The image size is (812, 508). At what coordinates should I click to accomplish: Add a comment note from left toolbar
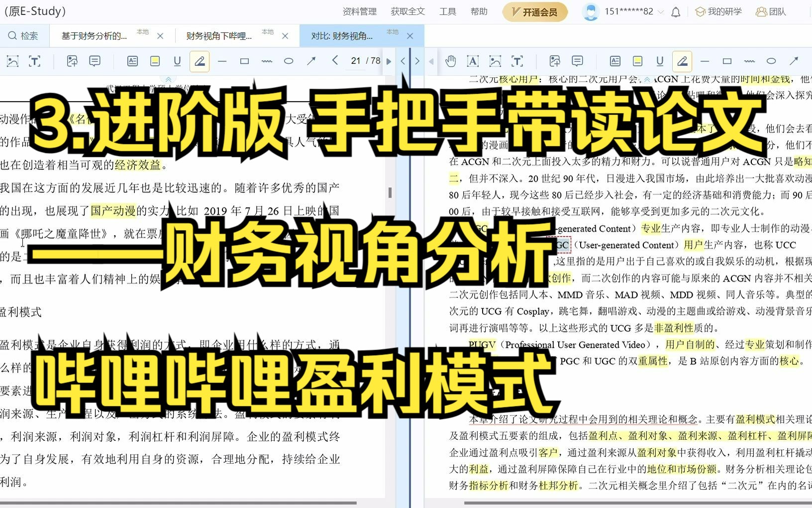point(95,61)
